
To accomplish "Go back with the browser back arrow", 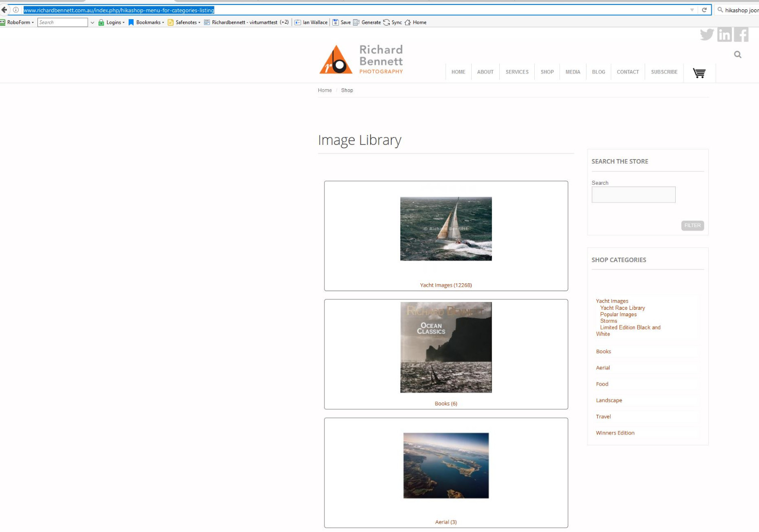I will (x=4, y=10).
